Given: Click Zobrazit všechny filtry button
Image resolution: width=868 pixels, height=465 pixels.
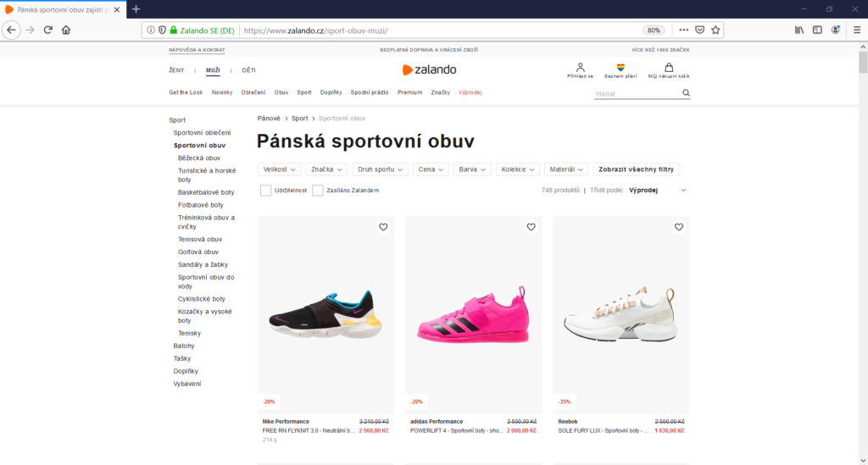Looking at the screenshot, I should (x=636, y=169).
